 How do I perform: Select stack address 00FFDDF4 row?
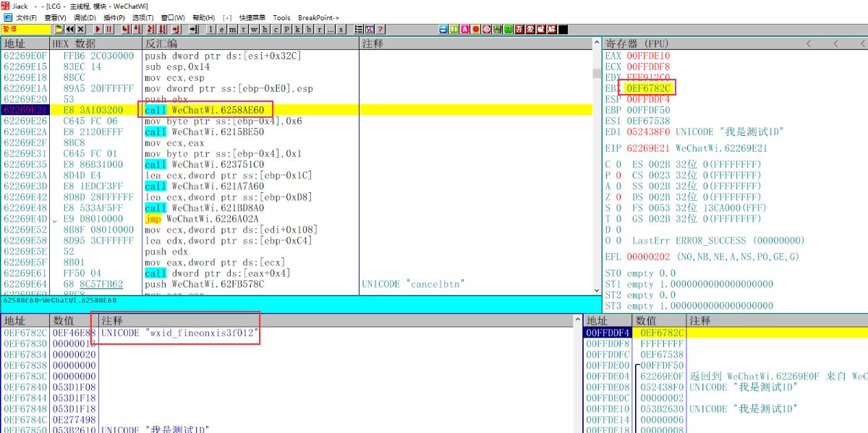click(726, 333)
